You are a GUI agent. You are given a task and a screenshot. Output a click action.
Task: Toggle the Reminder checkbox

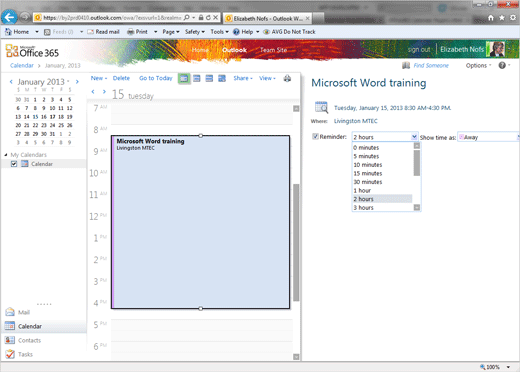tap(315, 136)
